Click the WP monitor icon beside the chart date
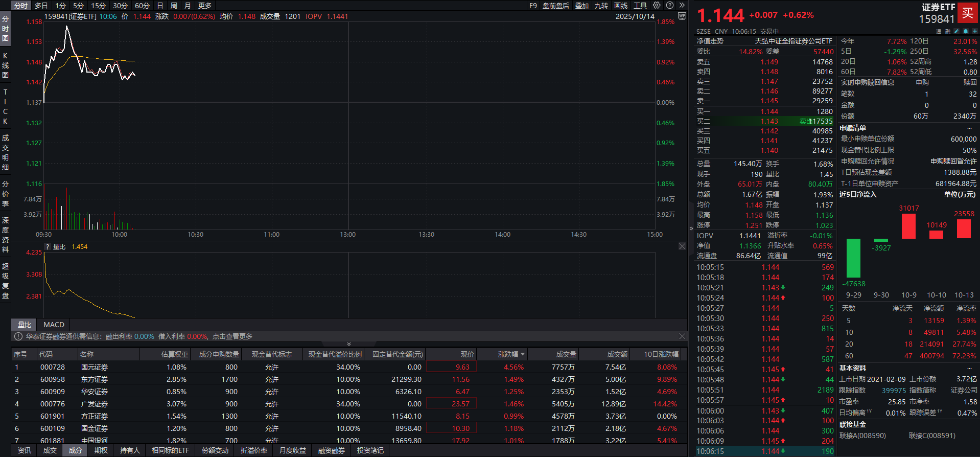This screenshot has height=457, width=980. point(682,16)
